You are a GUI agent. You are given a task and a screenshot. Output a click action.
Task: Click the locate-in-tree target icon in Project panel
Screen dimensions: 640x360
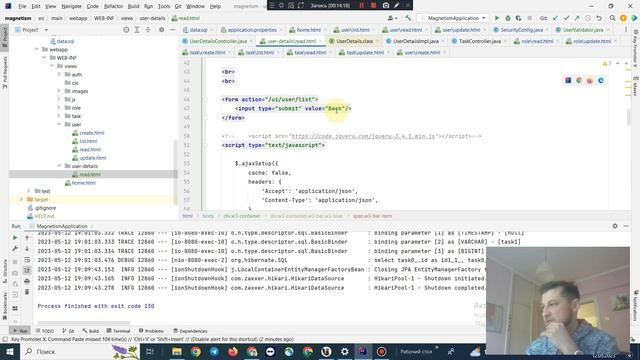[x=126, y=30]
